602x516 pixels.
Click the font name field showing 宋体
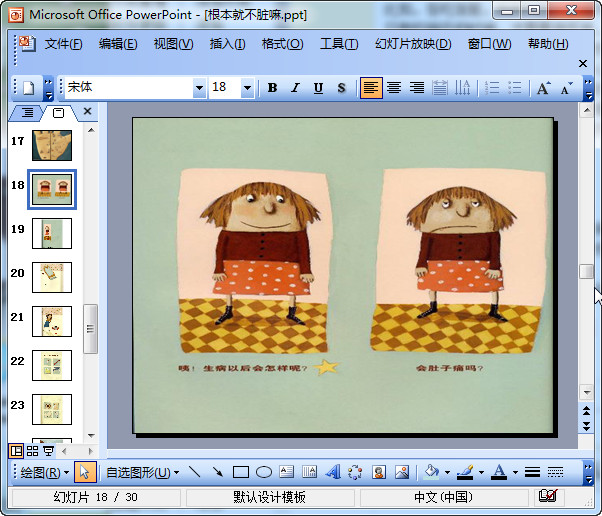(129, 88)
